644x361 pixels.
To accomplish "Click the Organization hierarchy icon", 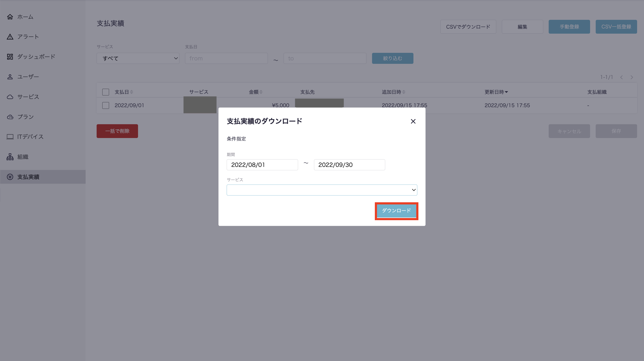I will point(10,157).
